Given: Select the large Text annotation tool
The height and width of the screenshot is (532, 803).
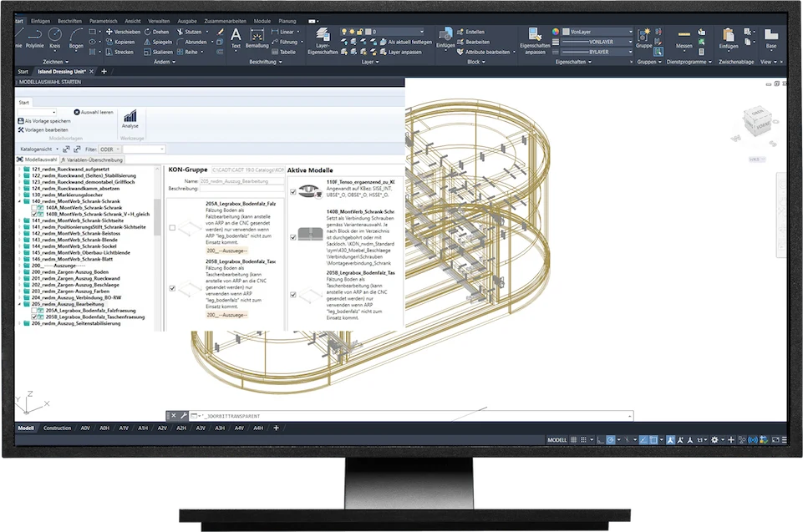Looking at the screenshot, I should coord(236,38).
